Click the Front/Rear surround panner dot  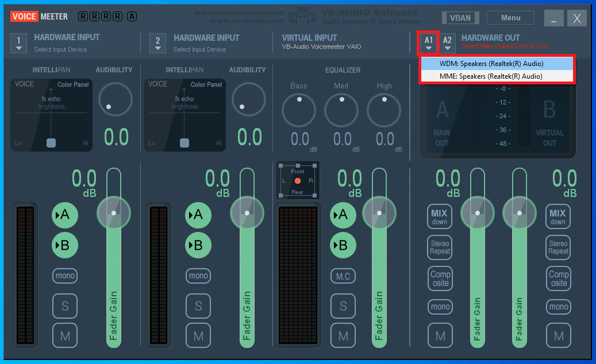coord(298,181)
